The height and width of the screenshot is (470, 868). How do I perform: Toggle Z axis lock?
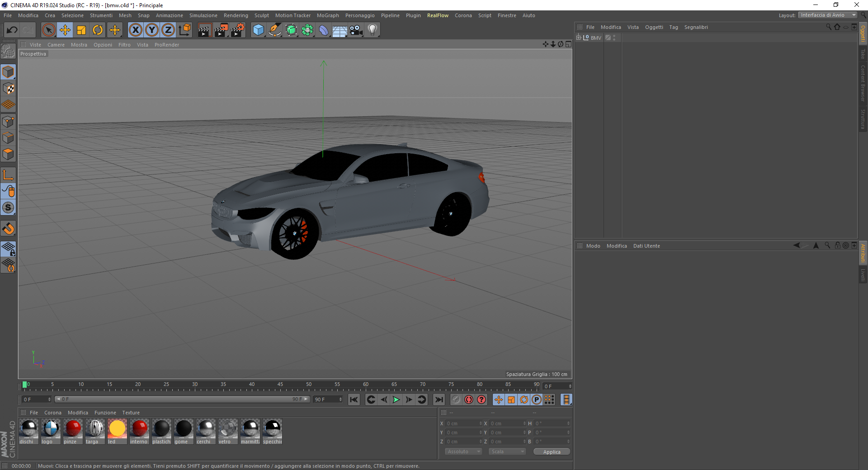[x=168, y=30]
